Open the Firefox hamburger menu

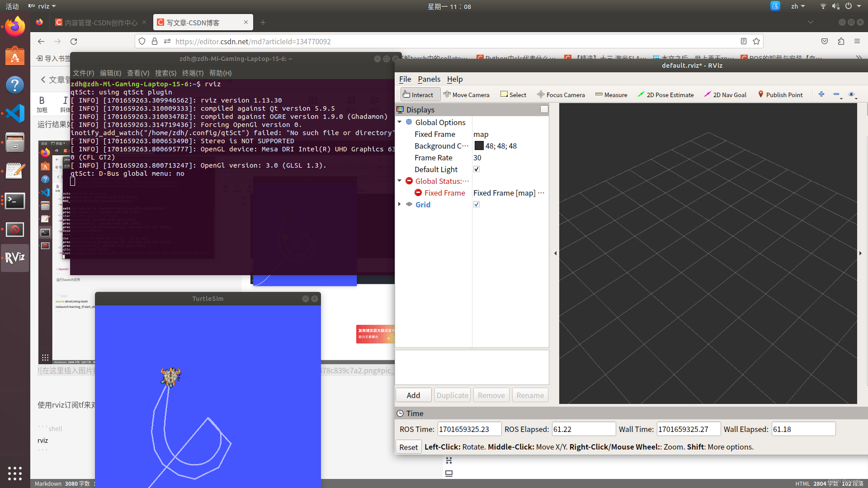click(857, 41)
